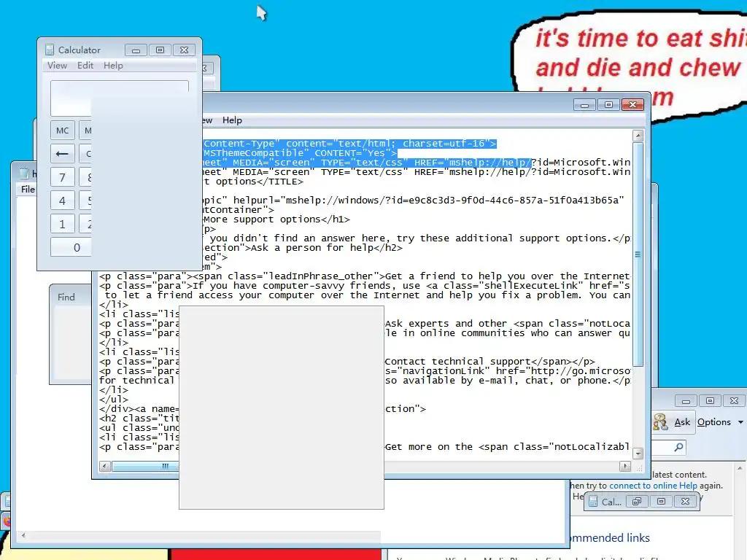Click the Help search magnifier icon
Screen dimensions: 747x560
(x=678, y=447)
